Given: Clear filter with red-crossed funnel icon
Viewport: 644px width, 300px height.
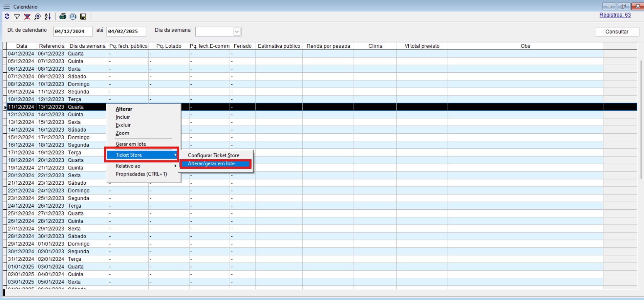Looking at the screenshot, I should point(27,16).
